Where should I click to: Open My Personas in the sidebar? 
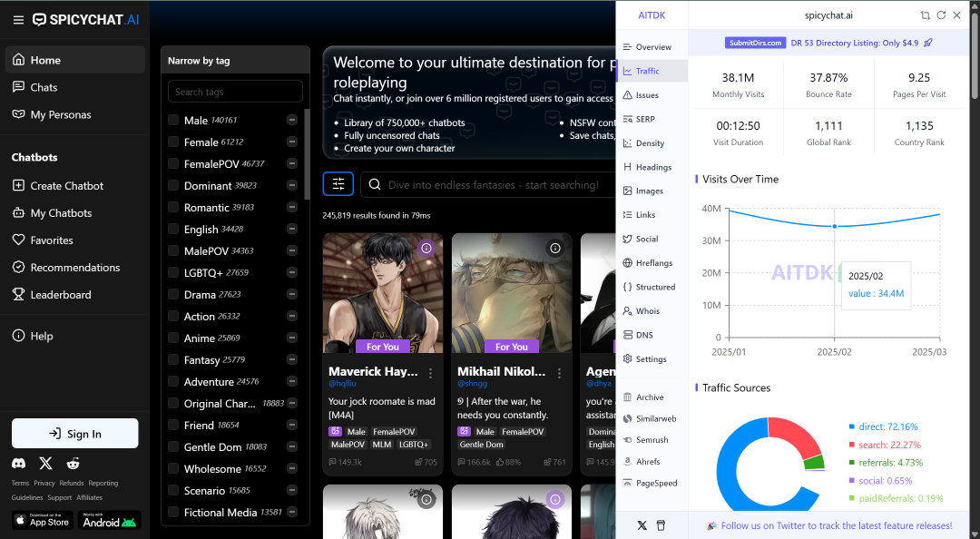(x=75, y=114)
